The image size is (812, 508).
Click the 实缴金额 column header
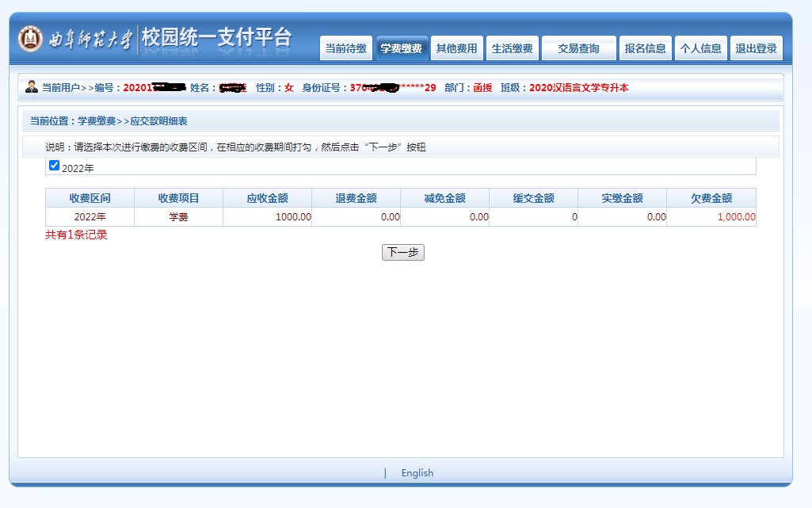pyautogui.click(x=622, y=198)
